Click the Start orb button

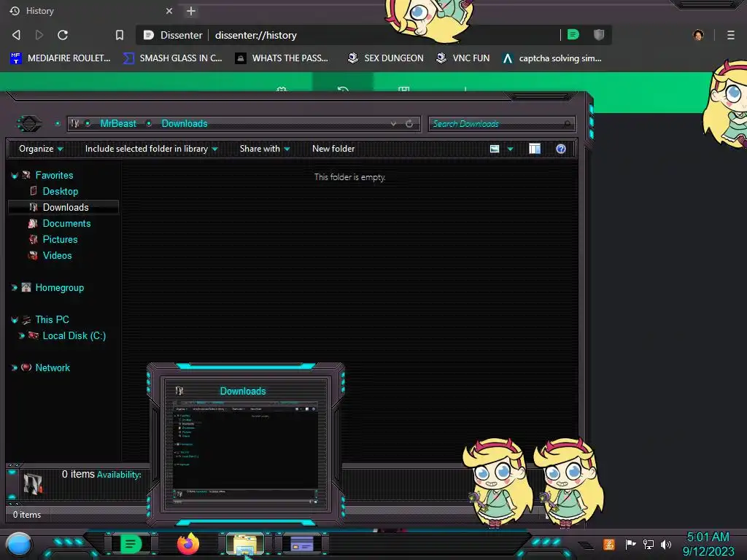click(19, 545)
